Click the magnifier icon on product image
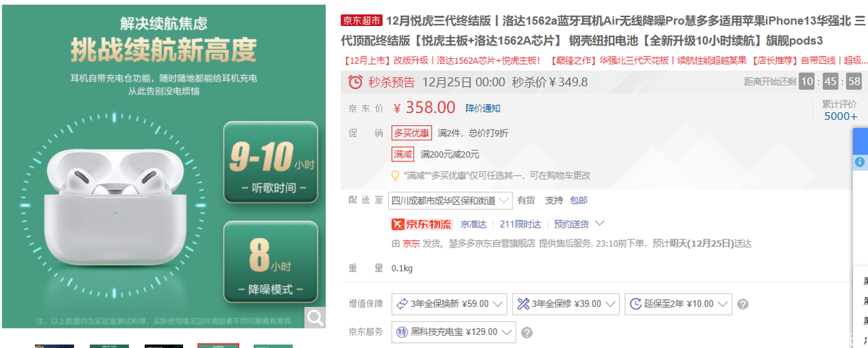This screenshot has width=868, height=348. coord(315,318)
